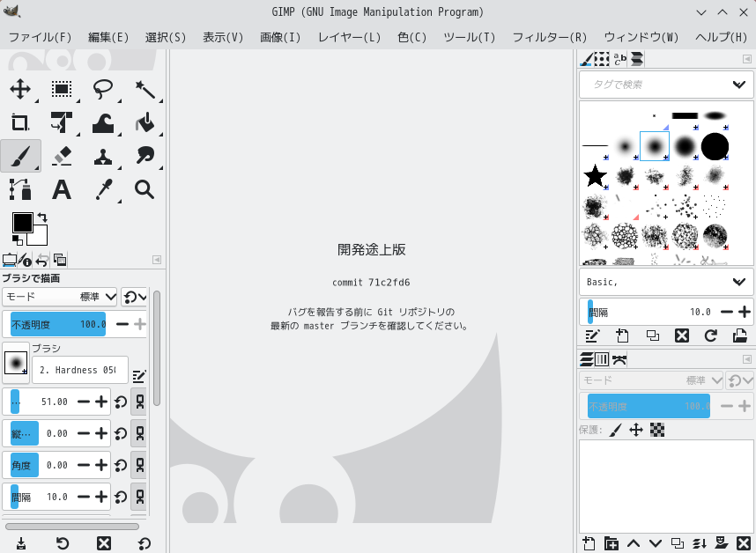The image size is (756, 553).
Task: Expand the brush tag filter dropdown
Action: tap(738, 85)
